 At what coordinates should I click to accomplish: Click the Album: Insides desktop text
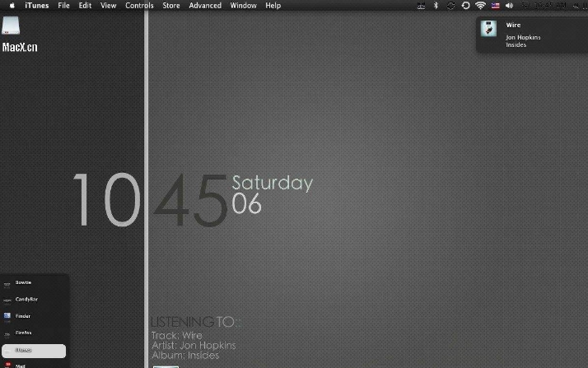click(x=185, y=355)
